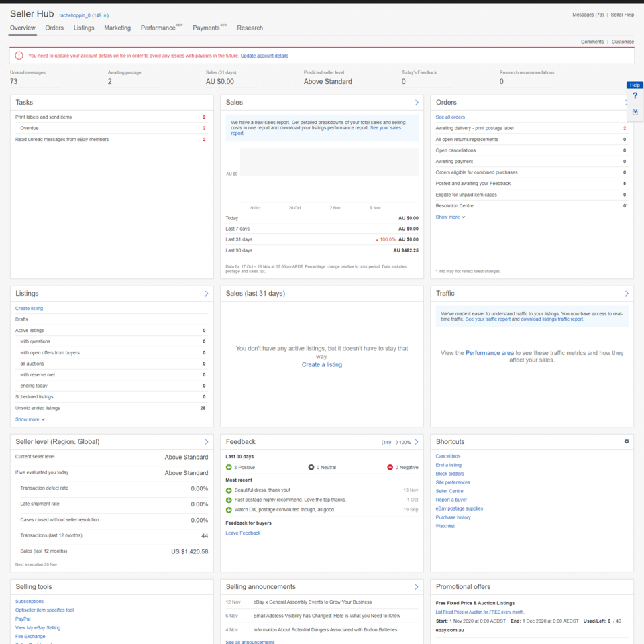
Task: Open Block bidders shortcut
Action: 449,474
